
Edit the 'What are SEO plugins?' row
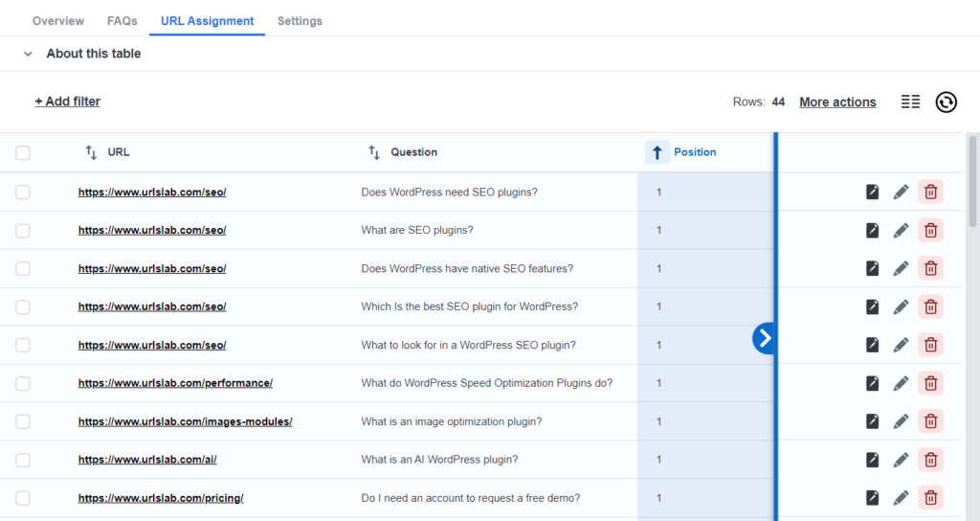click(x=901, y=230)
